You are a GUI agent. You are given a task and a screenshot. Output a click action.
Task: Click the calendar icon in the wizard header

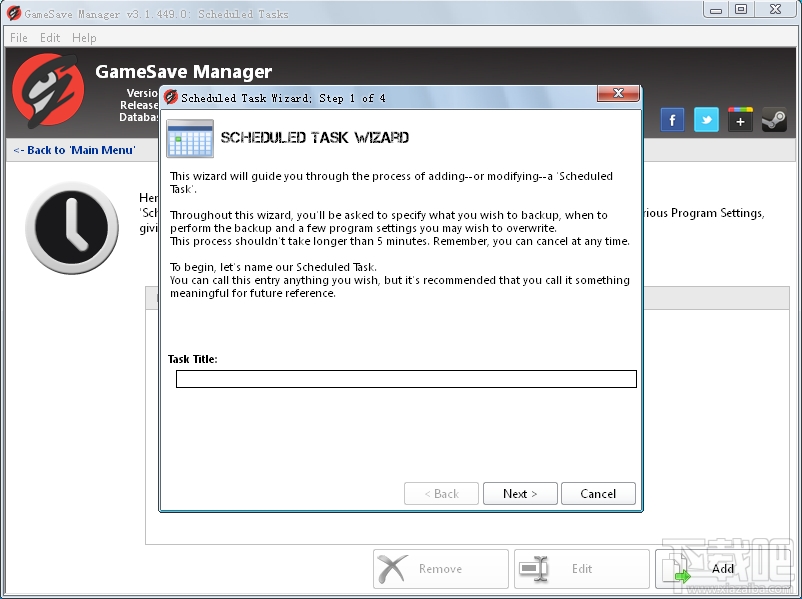point(189,138)
